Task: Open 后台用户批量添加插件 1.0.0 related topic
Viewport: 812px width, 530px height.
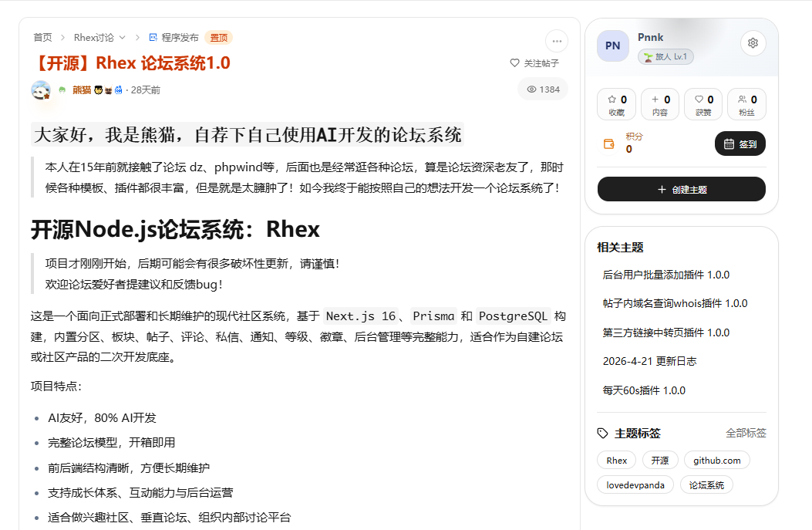Action: click(x=666, y=275)
